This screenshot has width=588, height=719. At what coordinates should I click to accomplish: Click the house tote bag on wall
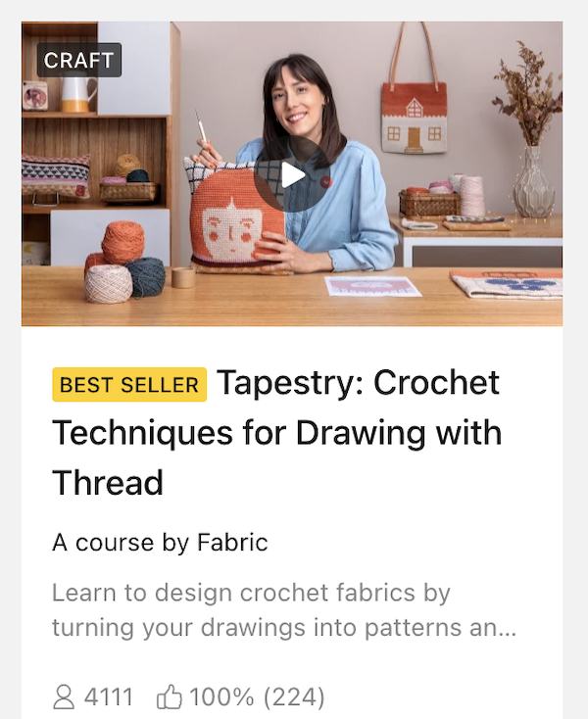pyautogui.click(x=415, y=118)
